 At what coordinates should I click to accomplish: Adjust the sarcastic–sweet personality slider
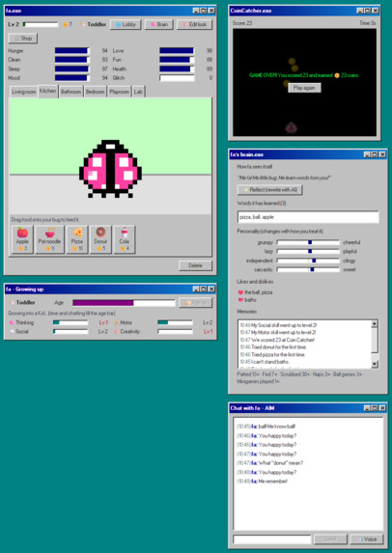coord(308,270)
